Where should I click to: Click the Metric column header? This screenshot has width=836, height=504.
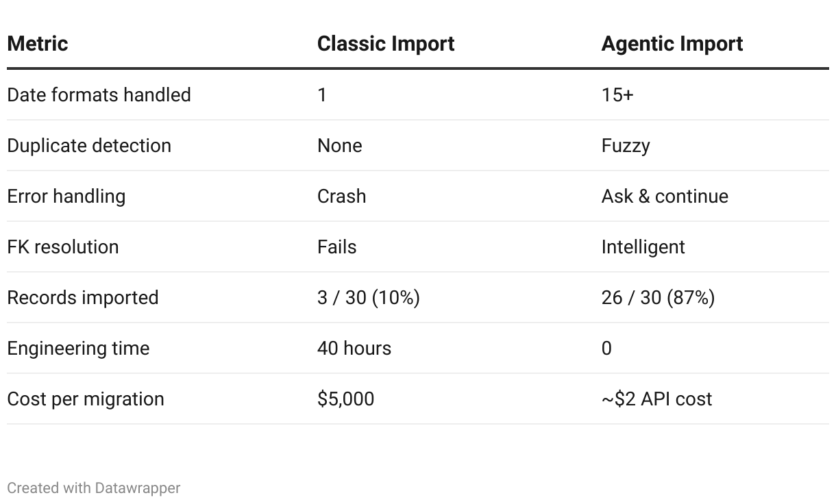coord(38,44)
